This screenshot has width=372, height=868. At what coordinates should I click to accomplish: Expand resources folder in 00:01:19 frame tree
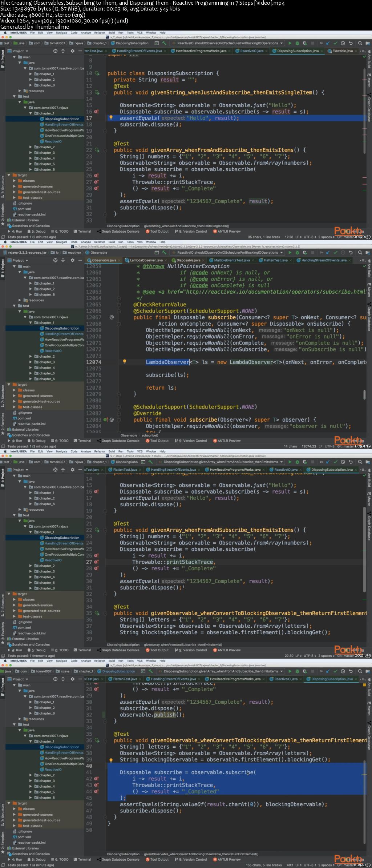pyautogui.click(x=20, y=300)
